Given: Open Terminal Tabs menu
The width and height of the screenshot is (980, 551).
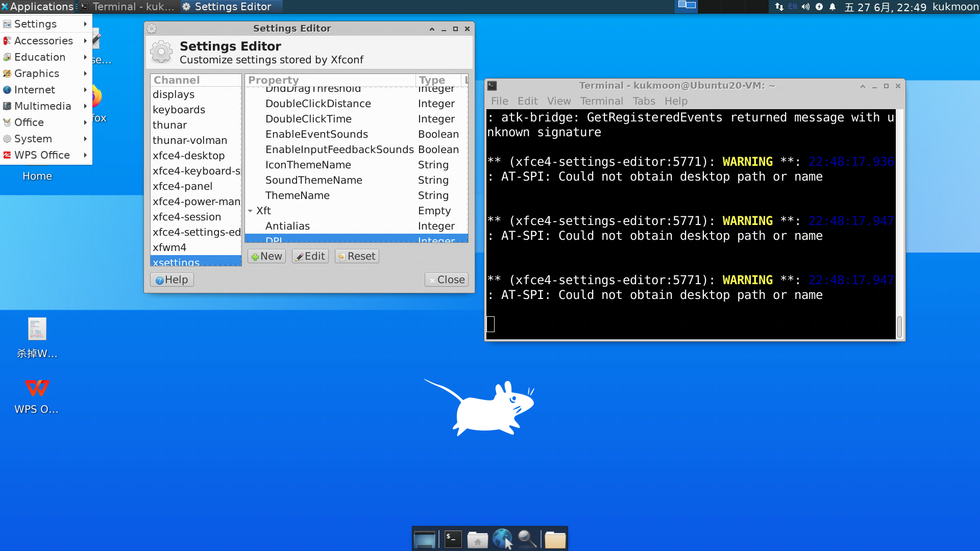Looking at the screenshot, I should [644, 101].
